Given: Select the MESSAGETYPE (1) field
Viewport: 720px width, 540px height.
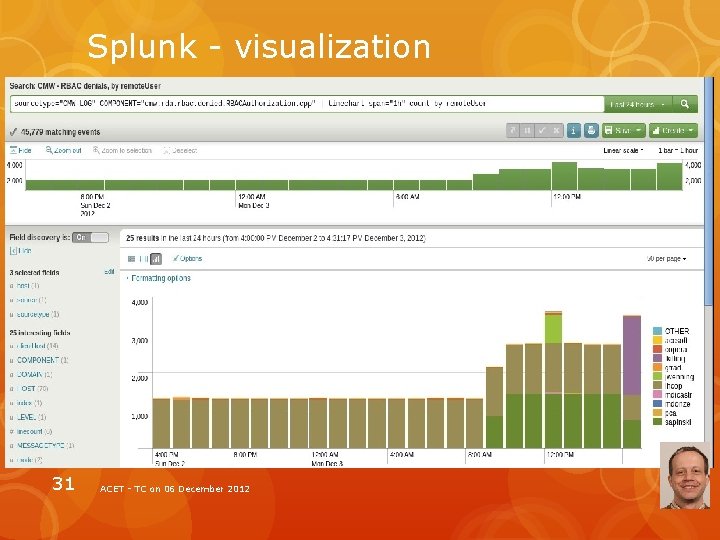Looking at the screenshot, I should [45, 445].
